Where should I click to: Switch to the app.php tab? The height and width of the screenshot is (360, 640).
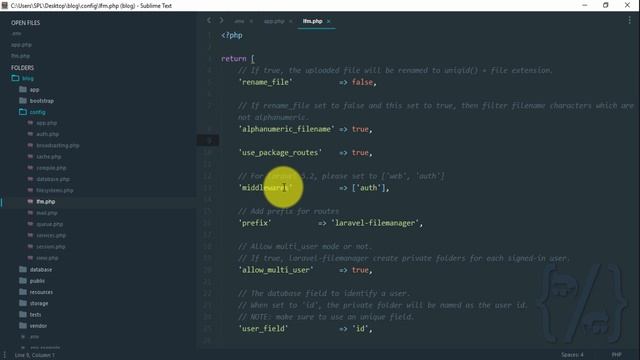[x=274, y=21]
